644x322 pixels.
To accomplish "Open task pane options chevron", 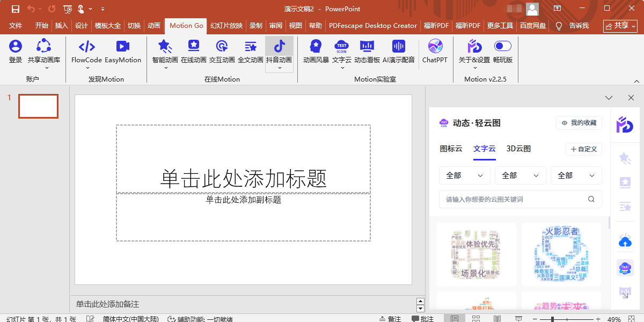I will (x=609, y=98).
